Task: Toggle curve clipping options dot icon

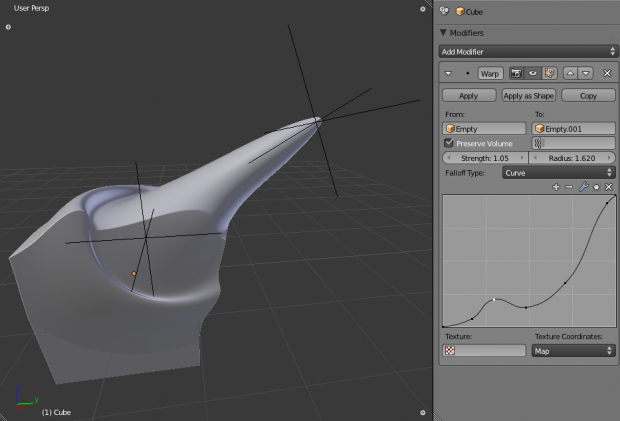Action: [596, 187]
